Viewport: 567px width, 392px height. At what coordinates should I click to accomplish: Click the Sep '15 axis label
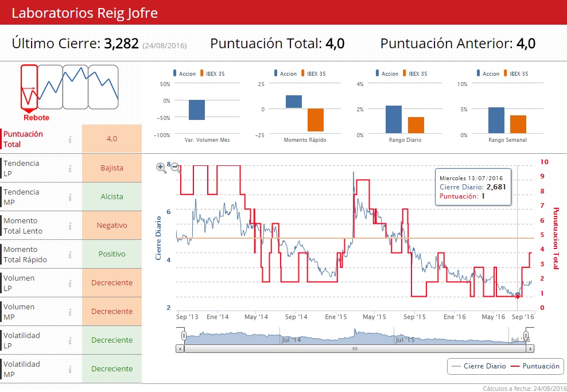pyautogui.click(x=414, y=317)
